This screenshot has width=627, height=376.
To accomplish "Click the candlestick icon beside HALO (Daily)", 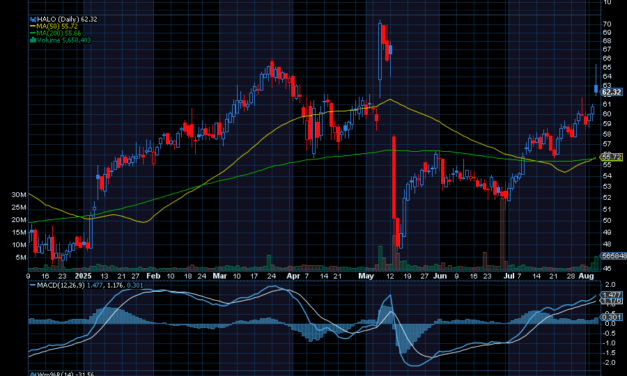I will 33,19.
